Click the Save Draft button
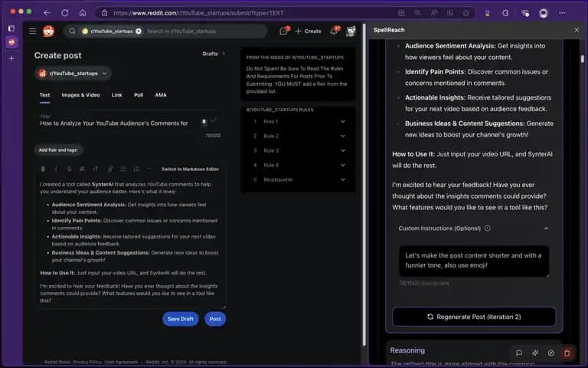This screenshot has height=368, width=588. pos(181,319)
